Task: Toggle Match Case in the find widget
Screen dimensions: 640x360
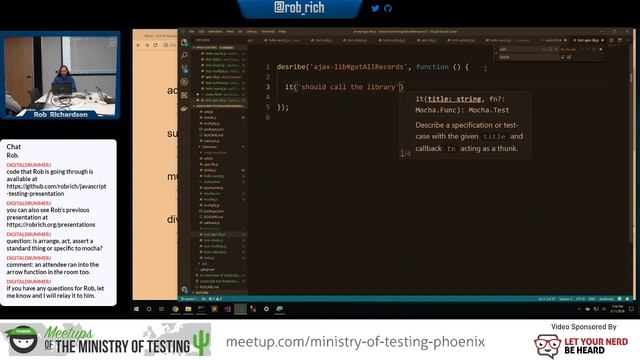Action: coord(545,49)
